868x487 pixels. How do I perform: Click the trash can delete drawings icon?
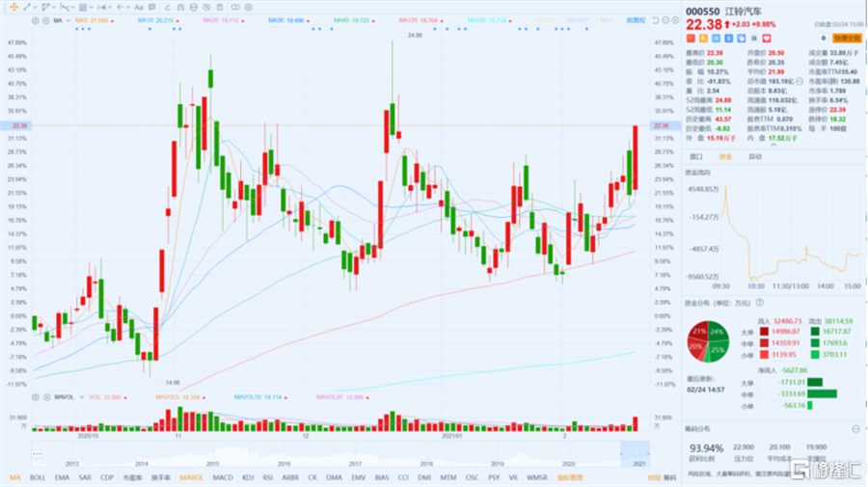pyautogui.click(x=220, y=7)
